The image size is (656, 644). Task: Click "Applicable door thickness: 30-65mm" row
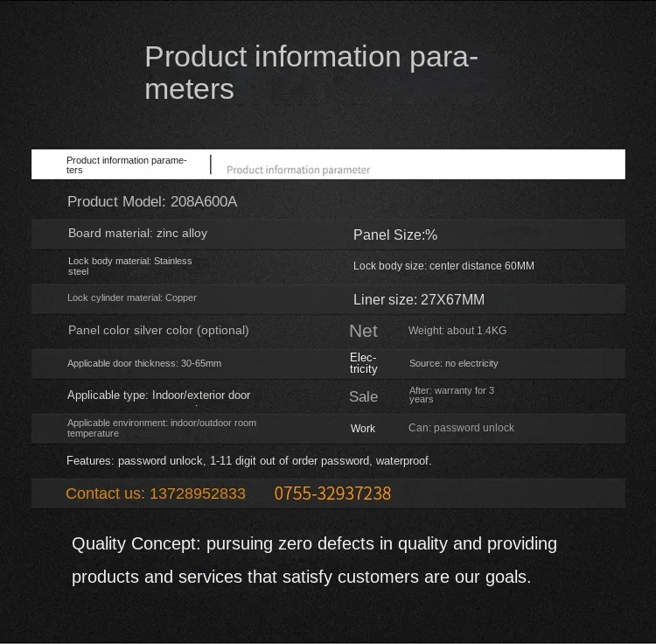(x=144, y=363)
